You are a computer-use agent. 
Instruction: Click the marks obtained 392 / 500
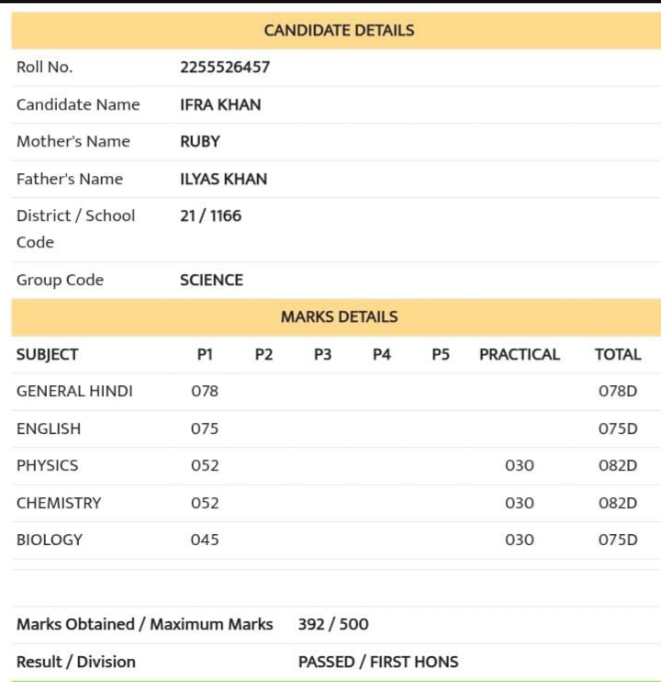333,625
